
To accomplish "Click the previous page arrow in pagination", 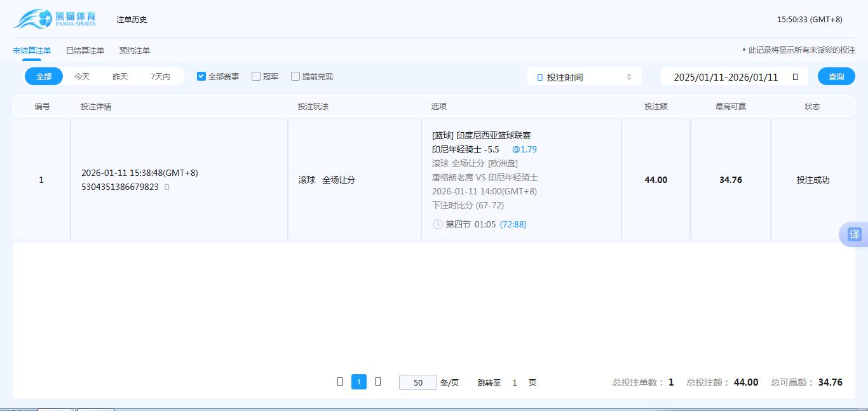I will coord(340,382).
